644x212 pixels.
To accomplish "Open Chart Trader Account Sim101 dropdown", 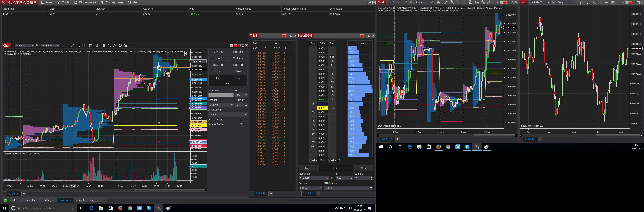I will tap(221, 105).
